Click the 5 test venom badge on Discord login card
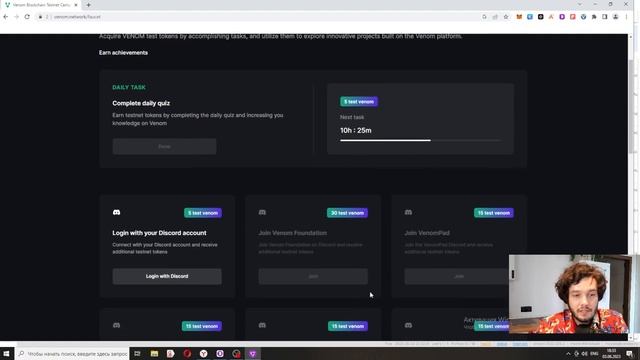 (x=203, y=213)
